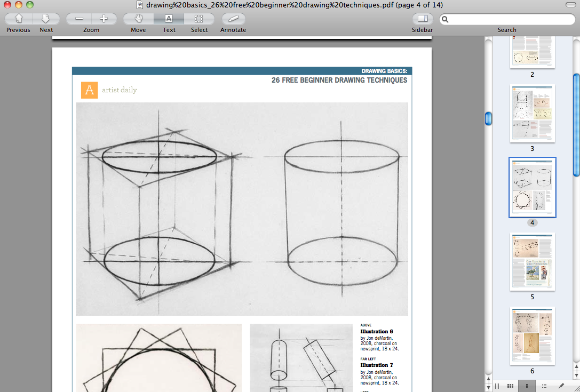
Task: Select the Move hand tool
Action: click(138, 19)
